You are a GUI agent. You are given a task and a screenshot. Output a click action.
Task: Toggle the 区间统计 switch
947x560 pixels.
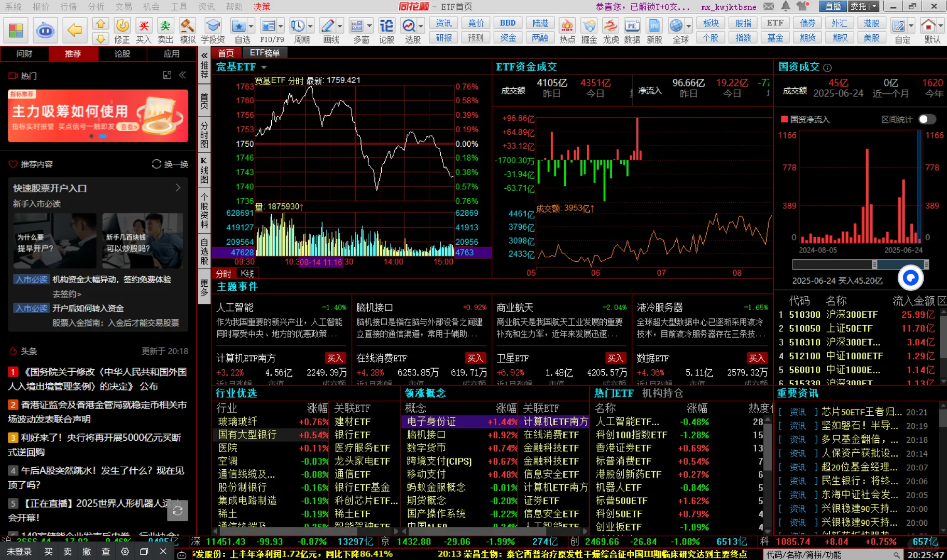[927, 119]
